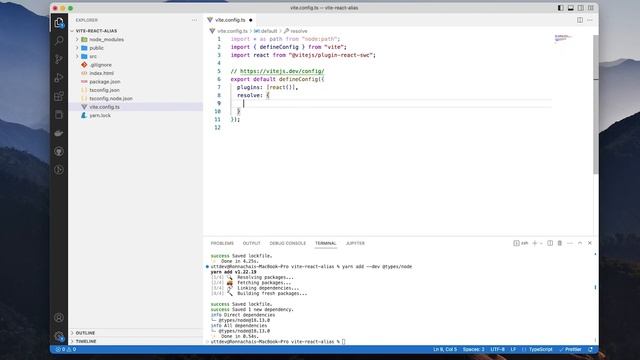Expand the Timeline section
This screenshot has height=360, width=640.
[86, 341]
